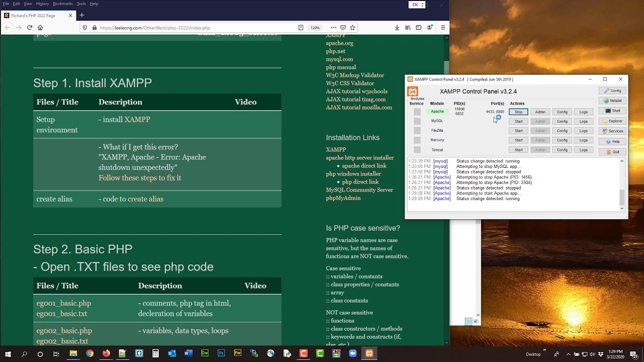Screen dimensions: 644x362
Task: Toggle Tomcat service module checkbox
Action: pyautogui.click(x=417, y=150)
